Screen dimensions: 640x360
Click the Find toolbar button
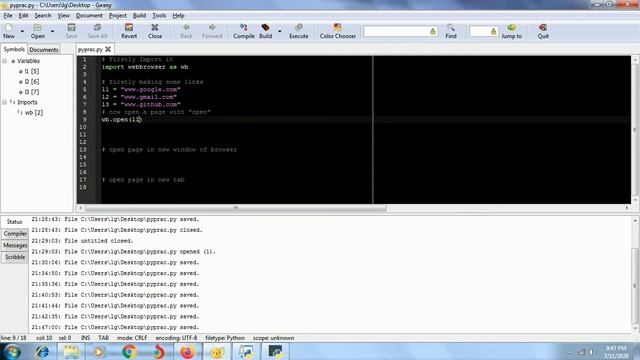click(x=451, y=31)
